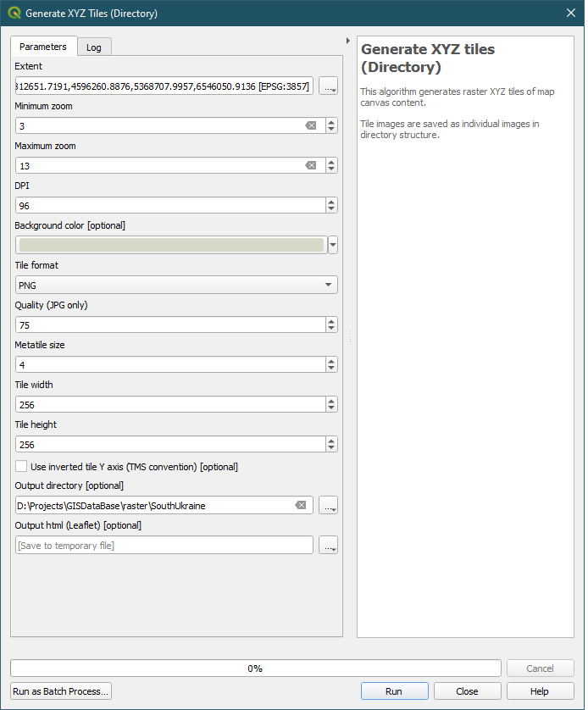Increase the DPI spinner value
588x710 pixels.
coord(331,202)
